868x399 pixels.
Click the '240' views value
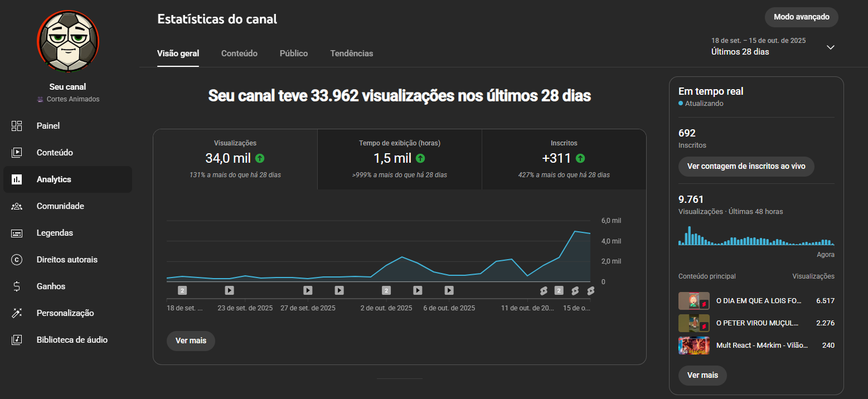[x=828, y=346]
